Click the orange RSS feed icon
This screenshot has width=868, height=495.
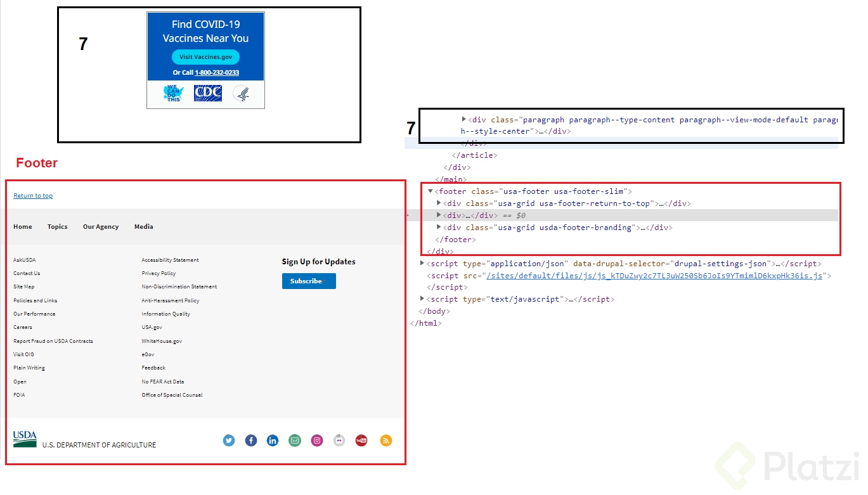386,440
